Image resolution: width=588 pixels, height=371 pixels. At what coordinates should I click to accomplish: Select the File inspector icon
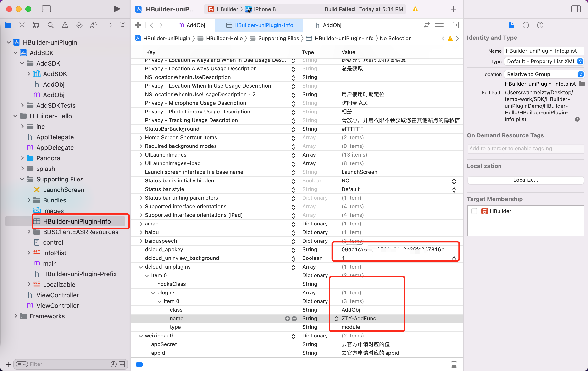[512, 25]
